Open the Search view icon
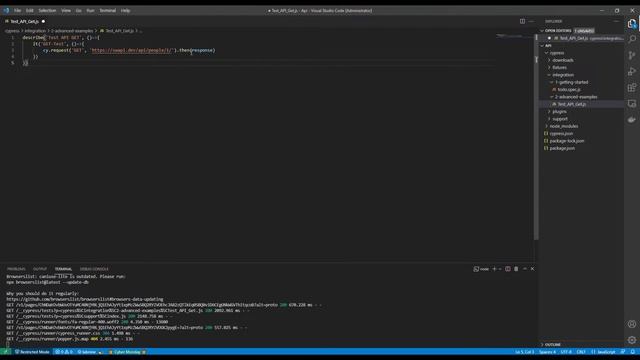Screen dimensions: 640x360 click(x=632, y=39)
